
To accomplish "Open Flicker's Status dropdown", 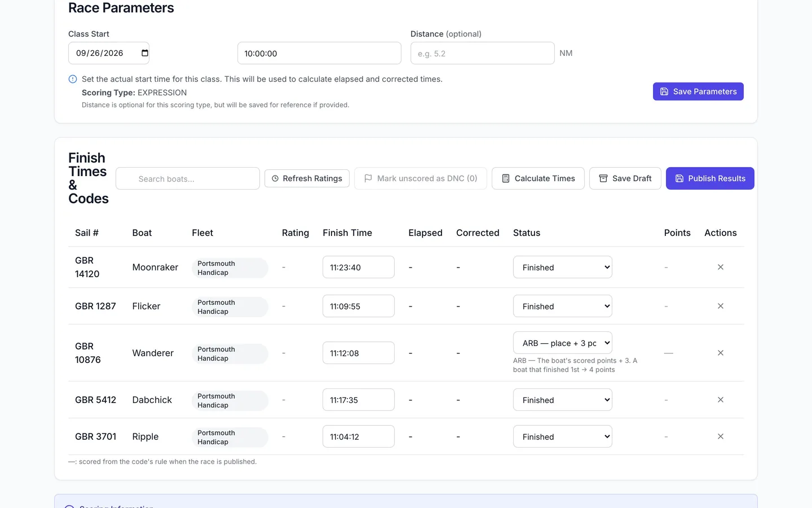I will pos(563,306).
